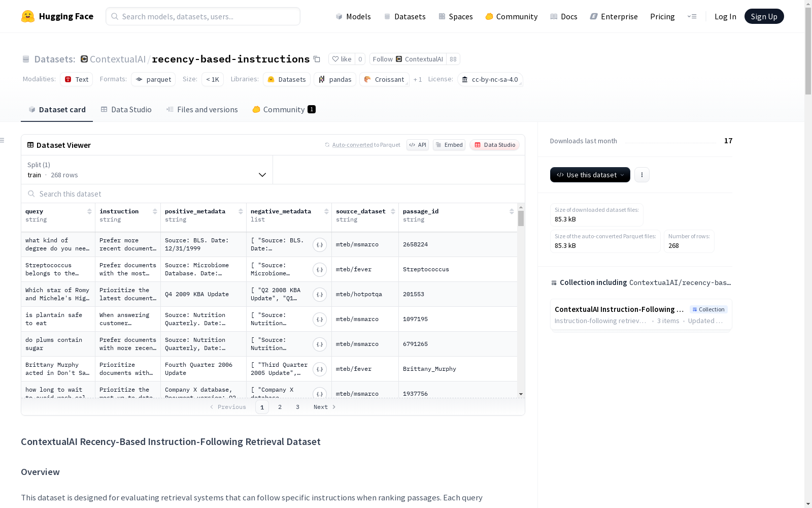Viewport: 812px width, 508px height.
Task: Like this dataset via the heart button
Action: pyautogui.click(x=342, y=59)
